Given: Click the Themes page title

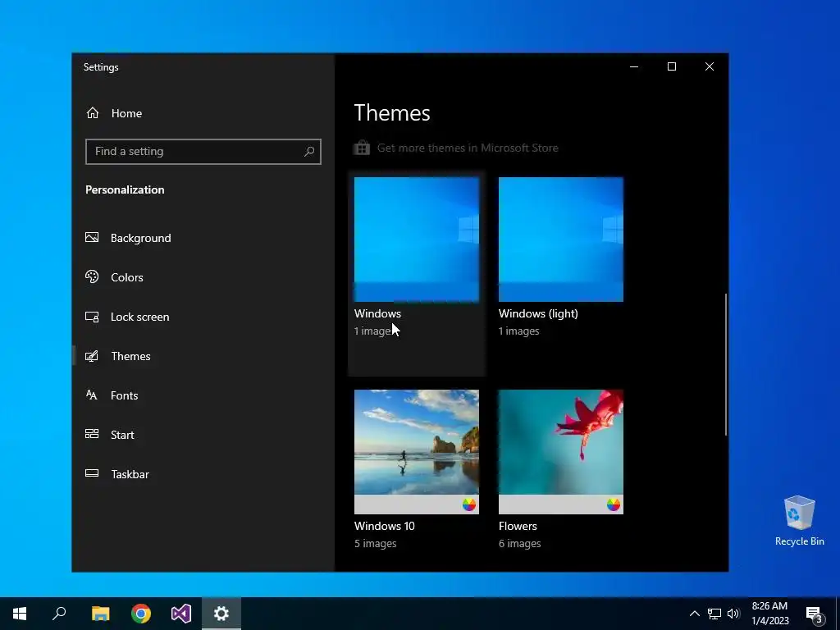Looking at the screenshot, I should pyautogui.click(x=392, y=113).
